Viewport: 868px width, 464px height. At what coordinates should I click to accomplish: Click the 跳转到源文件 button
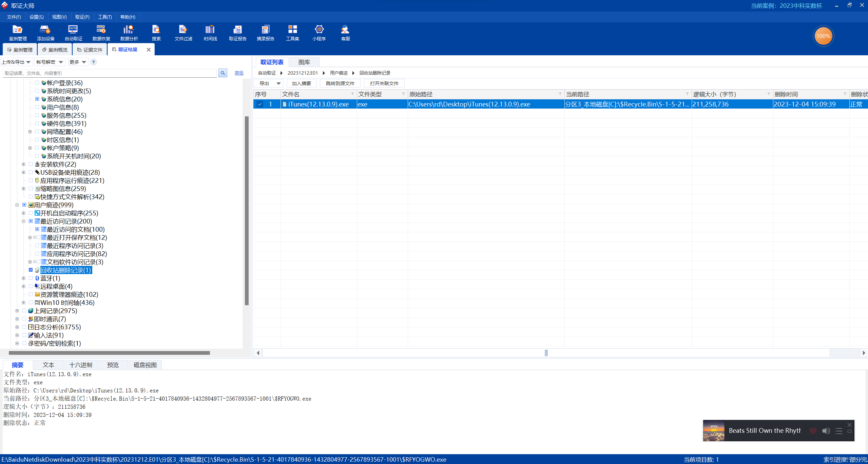pyautogui.click(x=340, y=83)
